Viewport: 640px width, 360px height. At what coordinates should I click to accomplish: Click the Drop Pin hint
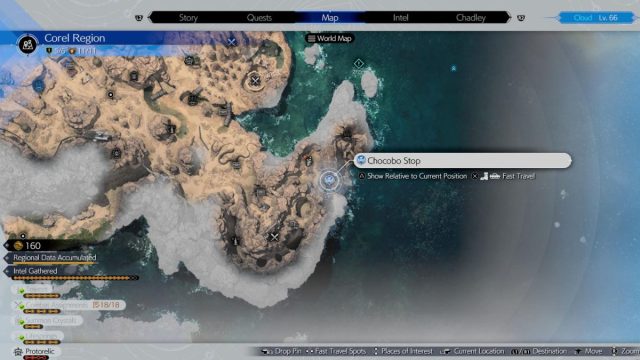click(281, 351)
